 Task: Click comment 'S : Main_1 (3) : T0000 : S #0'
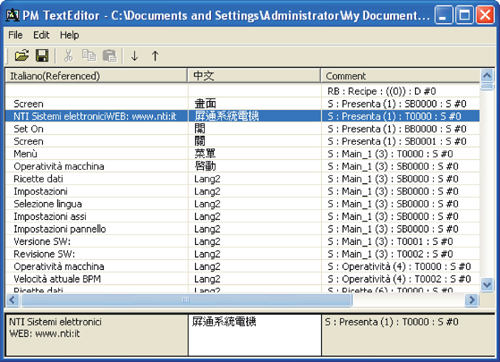pyautogui.click(x=390, y=154)
